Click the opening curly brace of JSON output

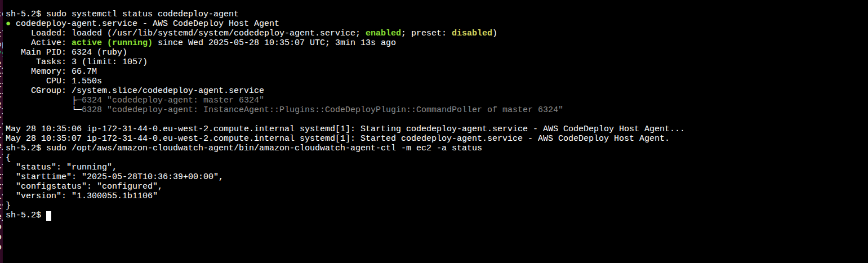(x=8, y=158)
